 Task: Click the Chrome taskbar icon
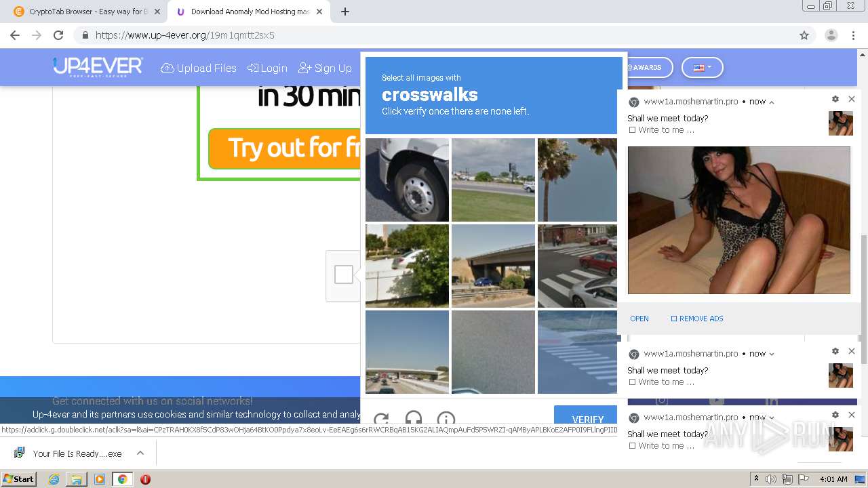(122, 479)
